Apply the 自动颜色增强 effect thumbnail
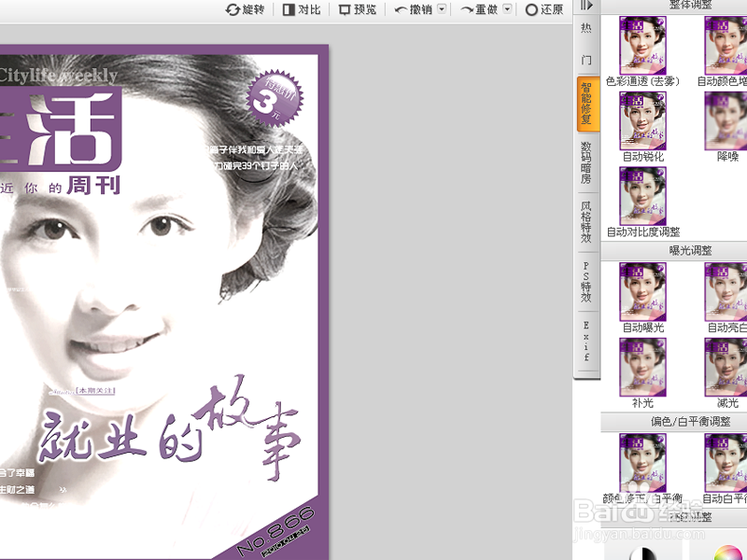 (x=726, y=45)
